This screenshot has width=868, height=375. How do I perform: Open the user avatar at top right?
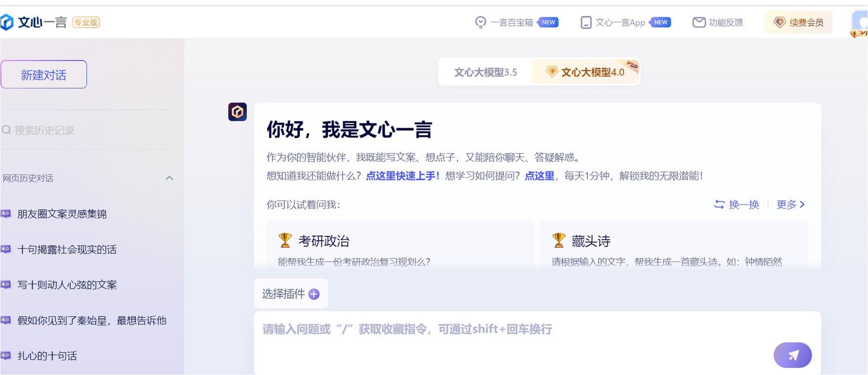click(860, 23)
